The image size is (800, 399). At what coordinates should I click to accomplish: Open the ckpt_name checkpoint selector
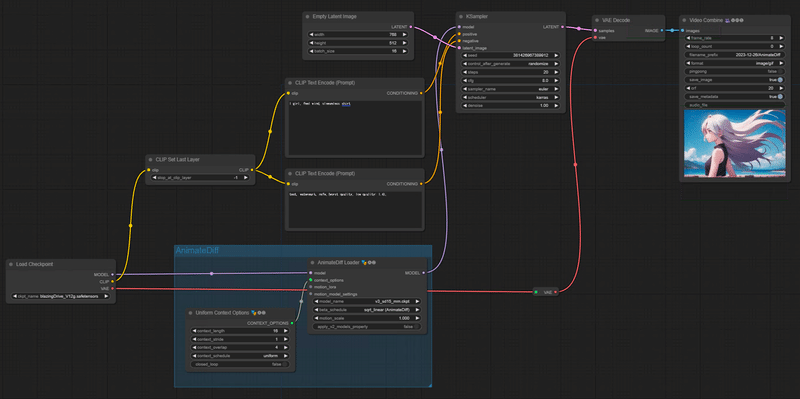click(61, 296)
